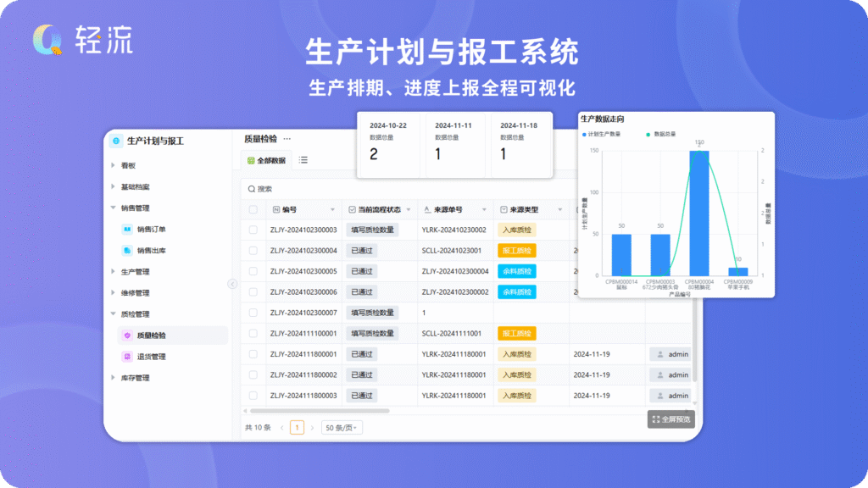Expand the 看板 menu item
The image size is (868, 488).
pos(113,165)
